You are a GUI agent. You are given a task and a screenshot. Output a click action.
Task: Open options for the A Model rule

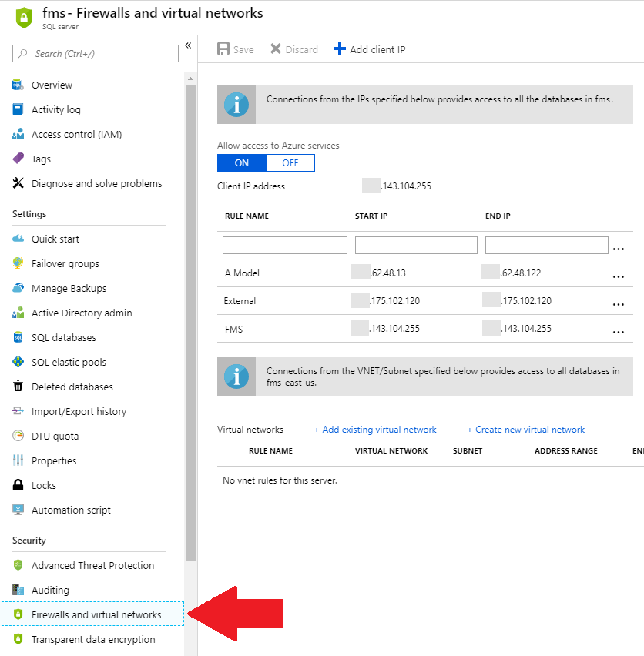[619, 276]
